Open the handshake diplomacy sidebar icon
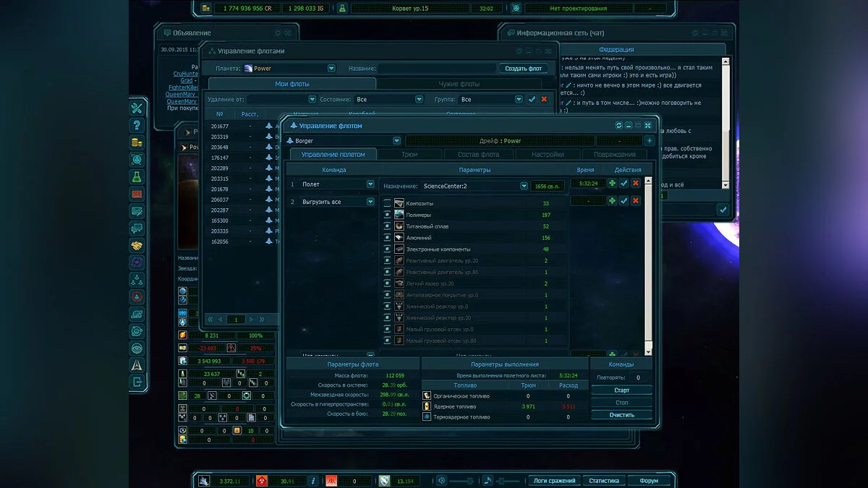 pyautogui.click(x=137, y=245)
